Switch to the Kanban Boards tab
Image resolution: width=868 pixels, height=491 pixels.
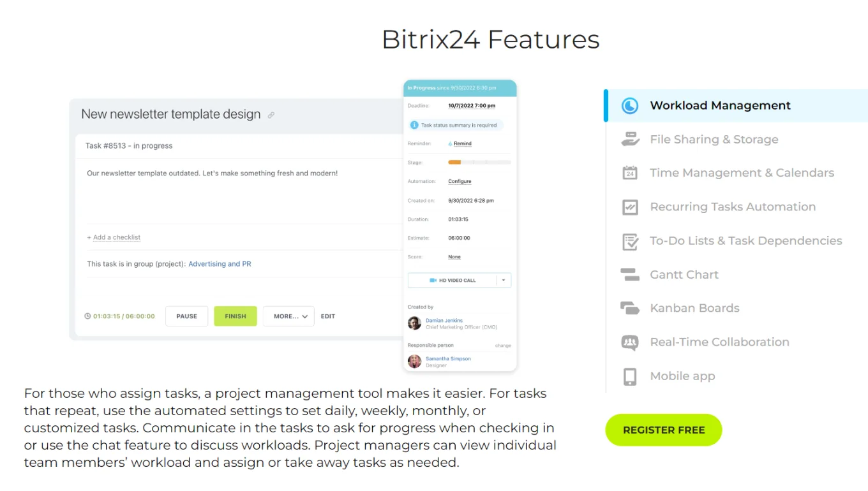pos(694,308)
